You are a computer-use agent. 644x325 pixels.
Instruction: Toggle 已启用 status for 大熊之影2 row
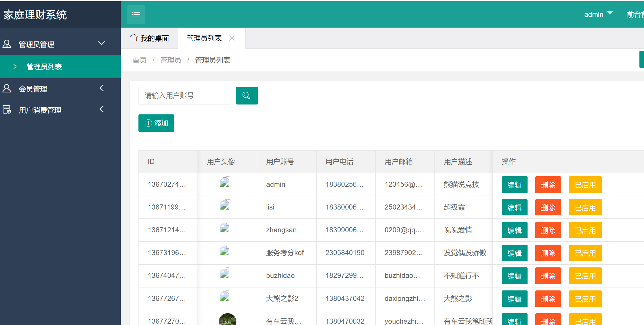(585, 299)
